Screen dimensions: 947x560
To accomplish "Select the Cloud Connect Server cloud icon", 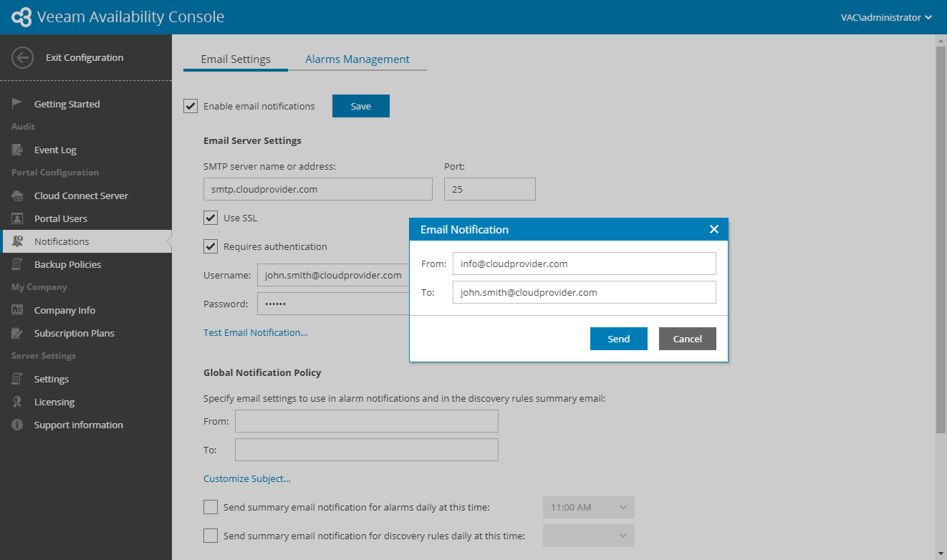I will pyautogui.click(x=17, y=195).
